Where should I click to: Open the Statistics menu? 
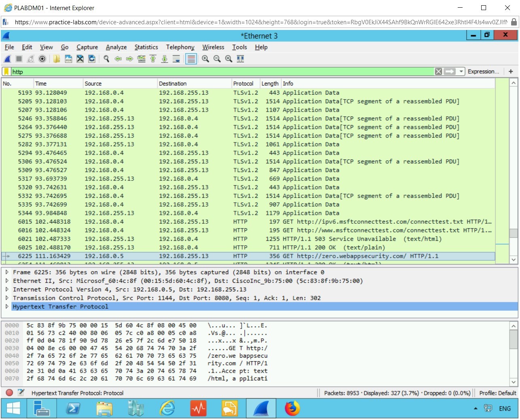pyautogui.click(x=146, y=47)
